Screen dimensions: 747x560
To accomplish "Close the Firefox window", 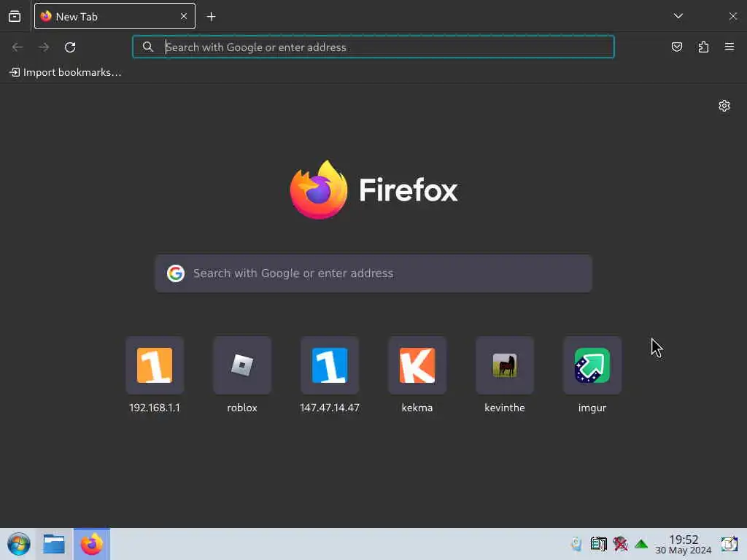I will (732, 16).
